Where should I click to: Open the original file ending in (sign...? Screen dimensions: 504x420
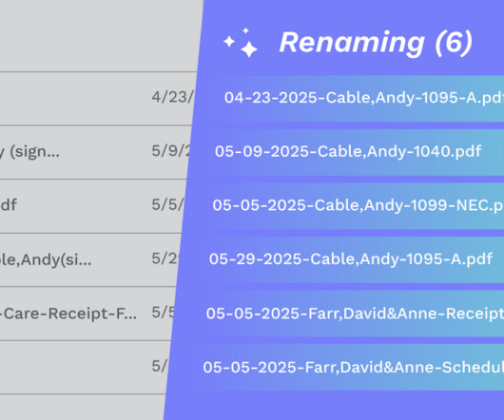29,151
